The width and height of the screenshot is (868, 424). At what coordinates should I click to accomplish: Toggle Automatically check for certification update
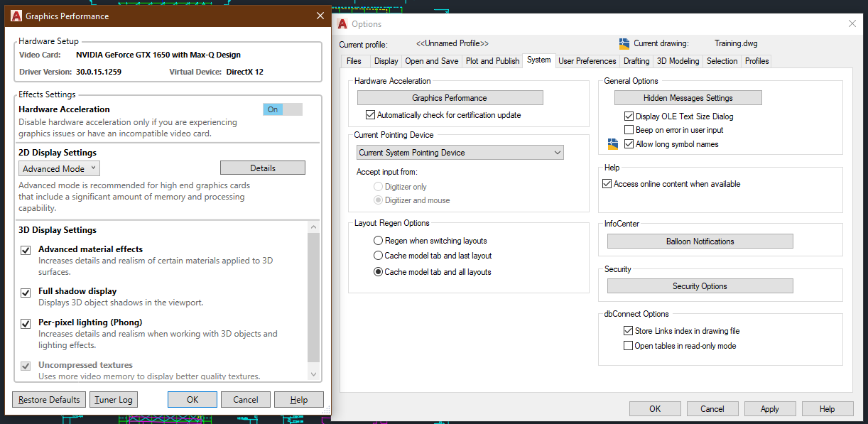click(370, 115)
